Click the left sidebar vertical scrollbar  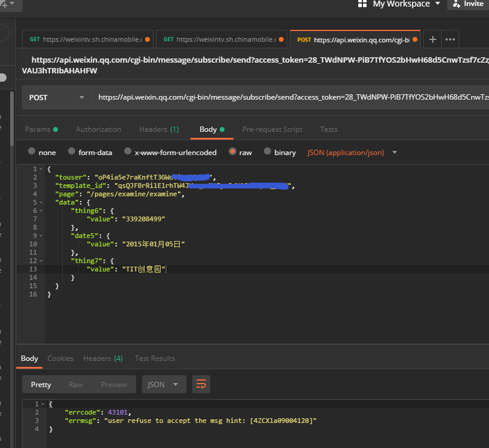pos(12,118)
